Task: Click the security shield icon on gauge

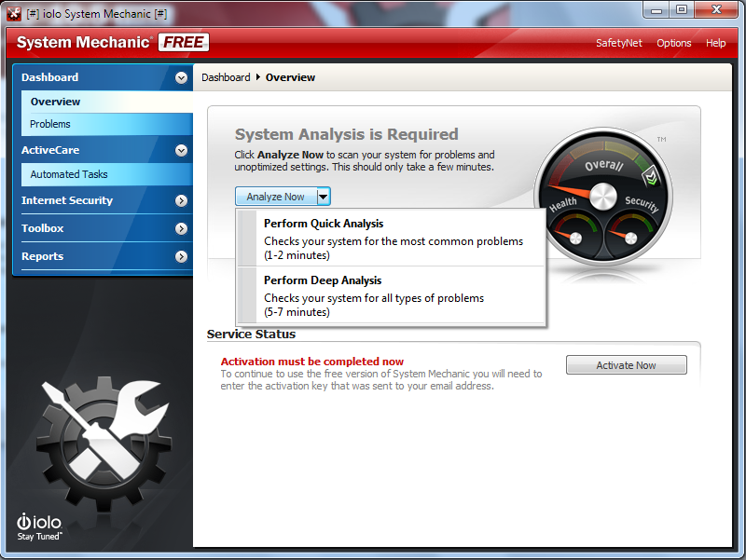Action: coord(650,177)
